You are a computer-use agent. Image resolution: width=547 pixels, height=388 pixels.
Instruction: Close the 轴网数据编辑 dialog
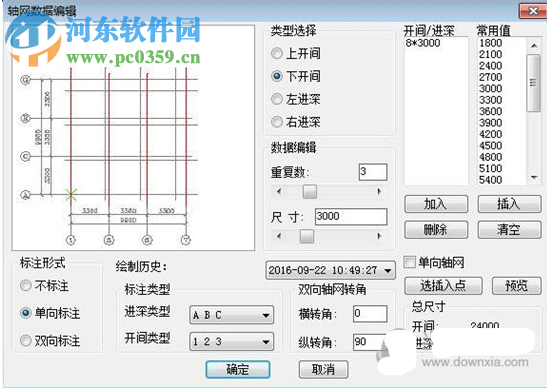tap(532, 11)
